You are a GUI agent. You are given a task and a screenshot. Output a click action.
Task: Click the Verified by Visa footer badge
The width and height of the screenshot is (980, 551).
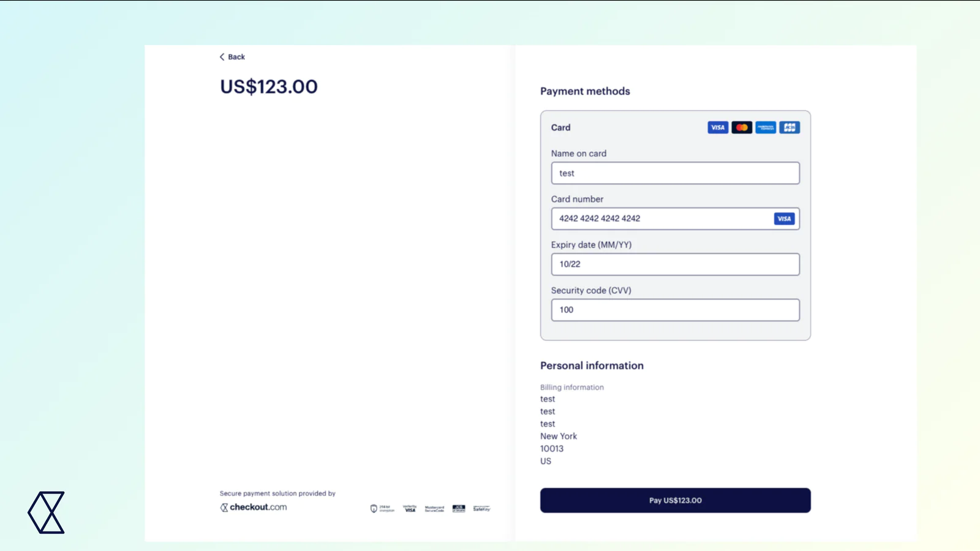(x=410, y=508)
